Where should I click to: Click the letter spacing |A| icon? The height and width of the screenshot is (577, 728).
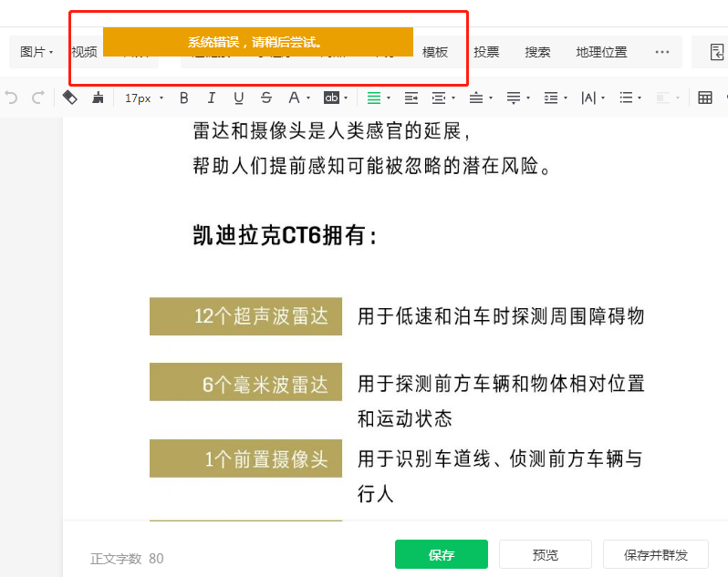coord(588,98)
